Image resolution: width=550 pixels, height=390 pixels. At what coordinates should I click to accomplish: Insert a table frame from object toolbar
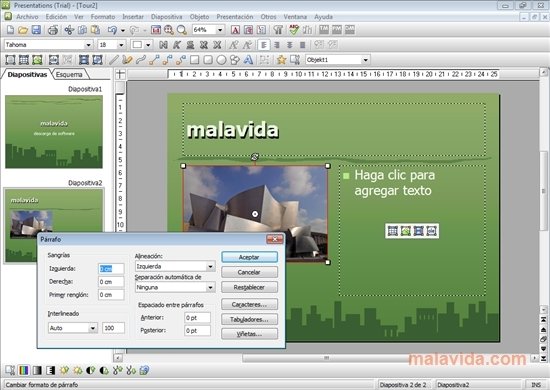tap(24, 60)
